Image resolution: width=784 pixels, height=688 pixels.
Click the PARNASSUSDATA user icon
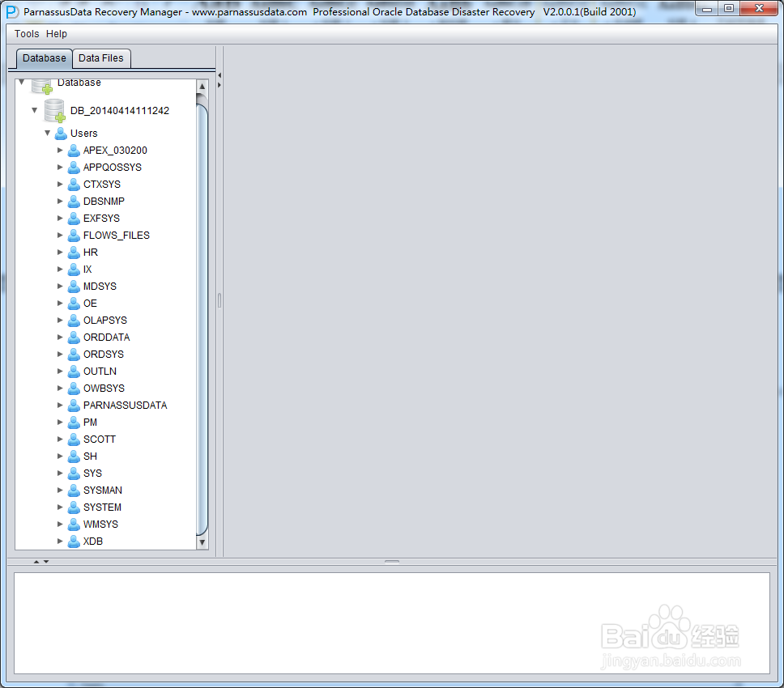[x=74, y=406]
